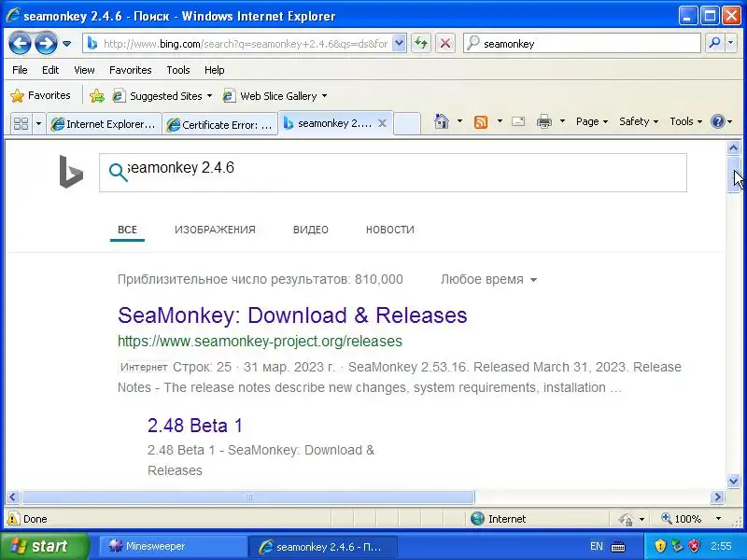
Task: Expand the Home button dropdown arrow
Action: coord(459,121)
